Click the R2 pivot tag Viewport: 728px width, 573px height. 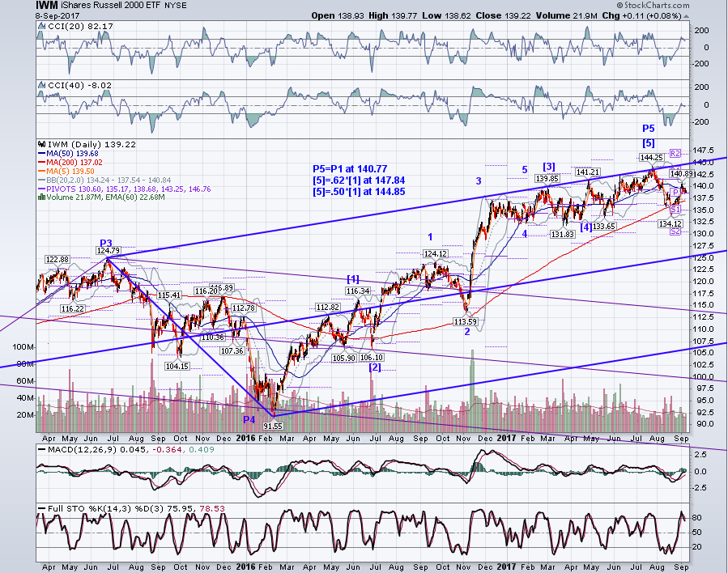point(675,153)
